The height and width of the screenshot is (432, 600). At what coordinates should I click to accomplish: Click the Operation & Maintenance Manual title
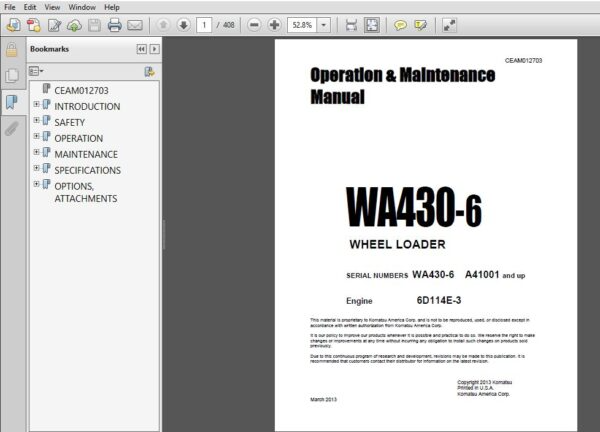tap(403, 86)
